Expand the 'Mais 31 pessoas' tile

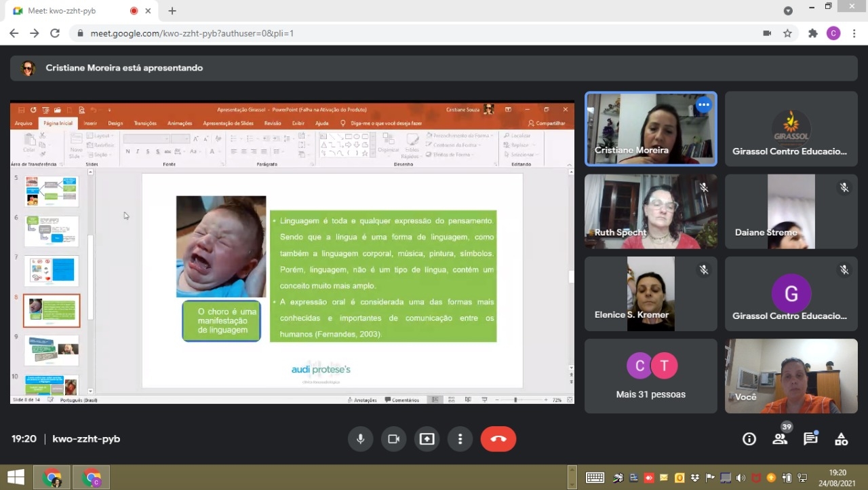tap(650, 376)
